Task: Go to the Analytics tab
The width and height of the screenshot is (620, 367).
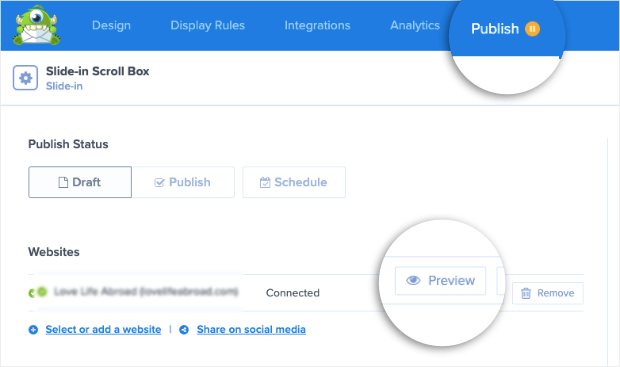Action: tap(415, 25)
